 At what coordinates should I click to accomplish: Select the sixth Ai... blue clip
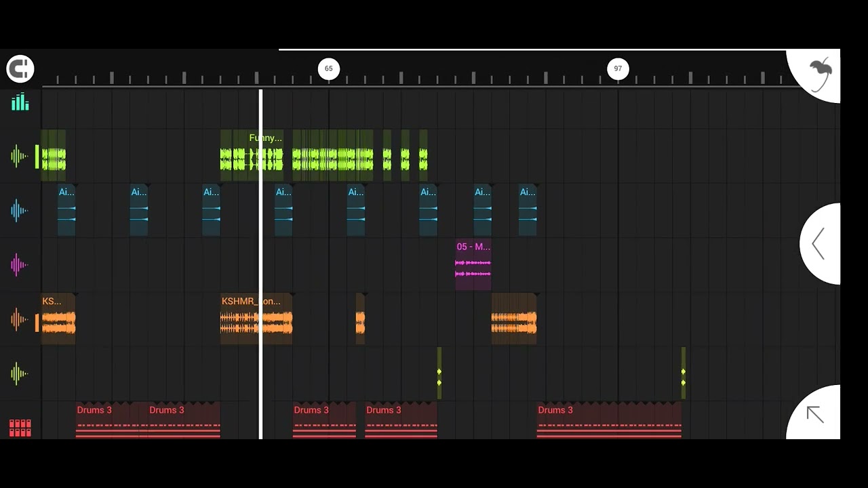429,210
